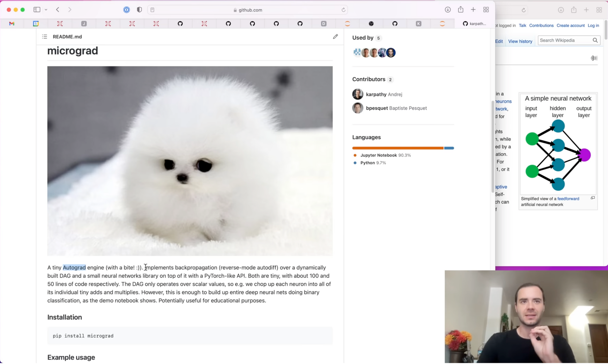Click the Share icon in toolbar
Viewport: 608px width, 364px height.
(x=461, y=10)
